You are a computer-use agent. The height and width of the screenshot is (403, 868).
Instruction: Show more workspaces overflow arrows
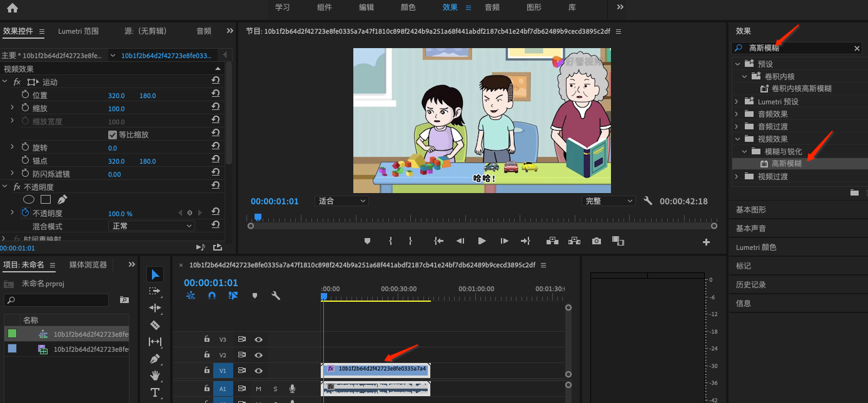pyautogui.click(x=620, y=7)
